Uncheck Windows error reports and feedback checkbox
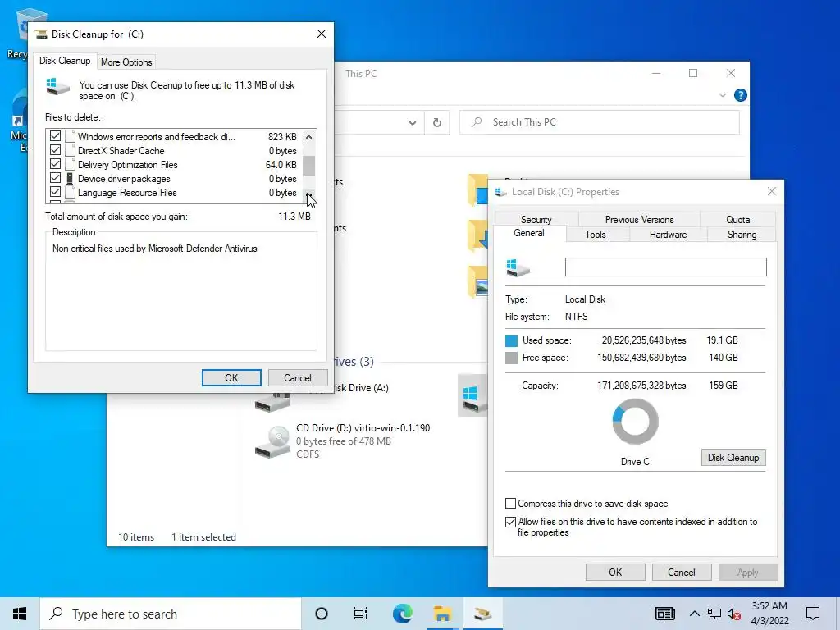The image size is (840, 630). (x=55, y=136)
